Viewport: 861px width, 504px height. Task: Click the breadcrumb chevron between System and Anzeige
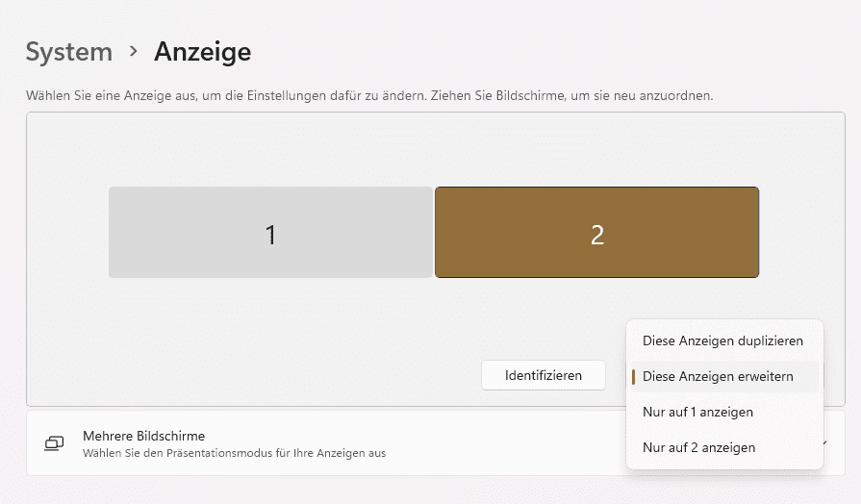click(134, 52)
